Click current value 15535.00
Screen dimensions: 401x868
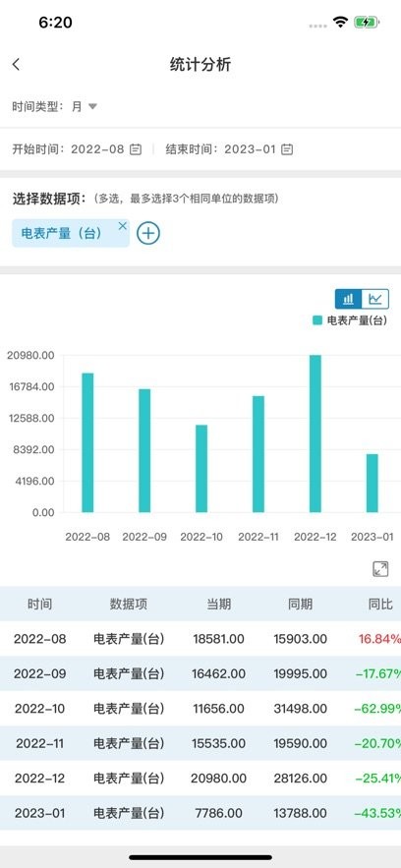(x=219, y=743)
